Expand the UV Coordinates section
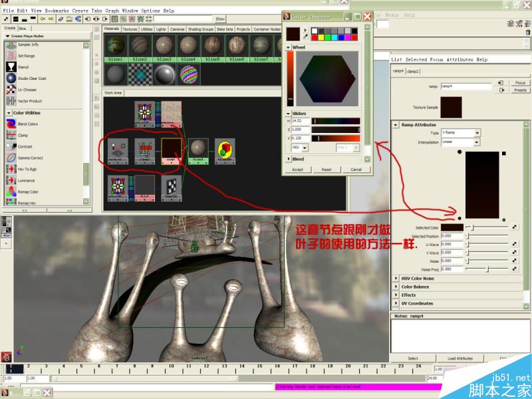532x399 pixels. coord(396,303)
